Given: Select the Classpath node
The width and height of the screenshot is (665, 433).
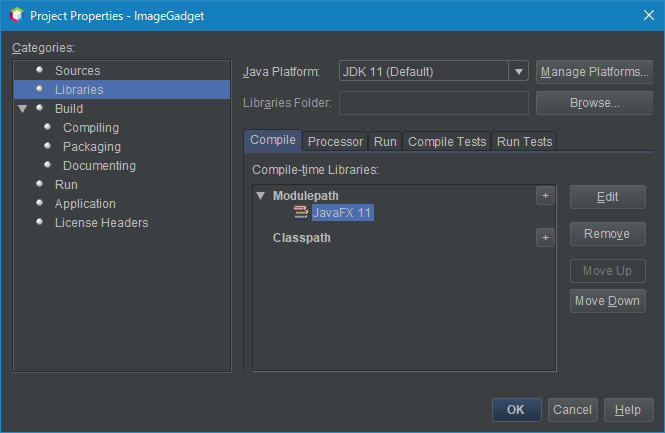Looking at the screenshot, I should pos(302,238).
